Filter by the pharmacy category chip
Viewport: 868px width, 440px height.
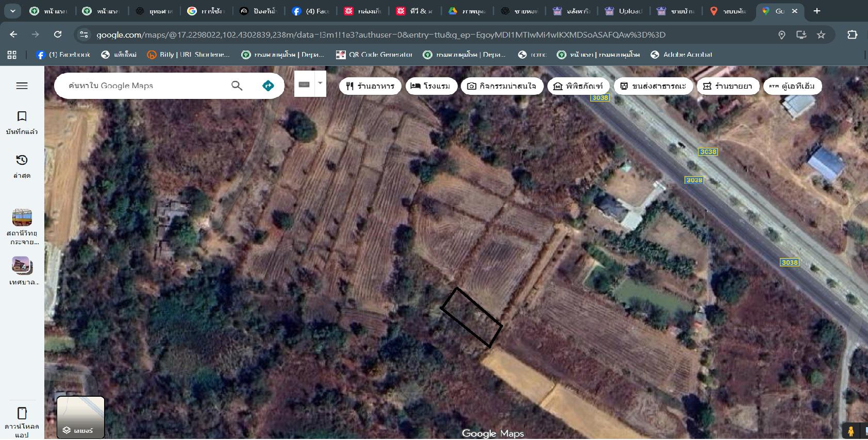(x=727, y=86)
